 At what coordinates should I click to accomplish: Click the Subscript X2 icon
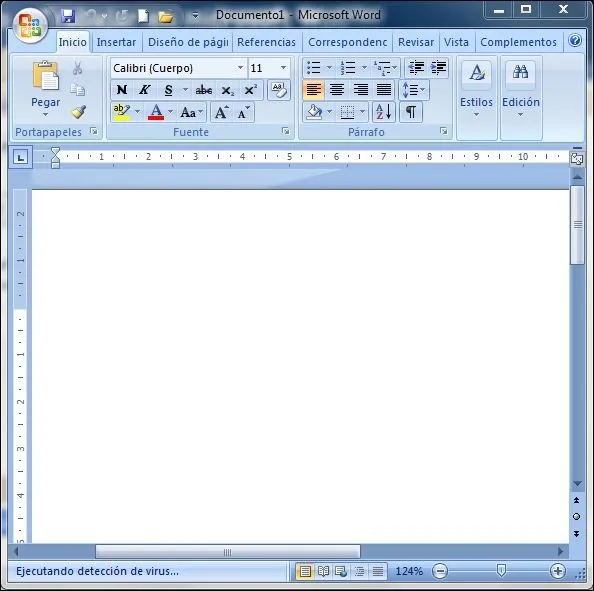point(227,90)
